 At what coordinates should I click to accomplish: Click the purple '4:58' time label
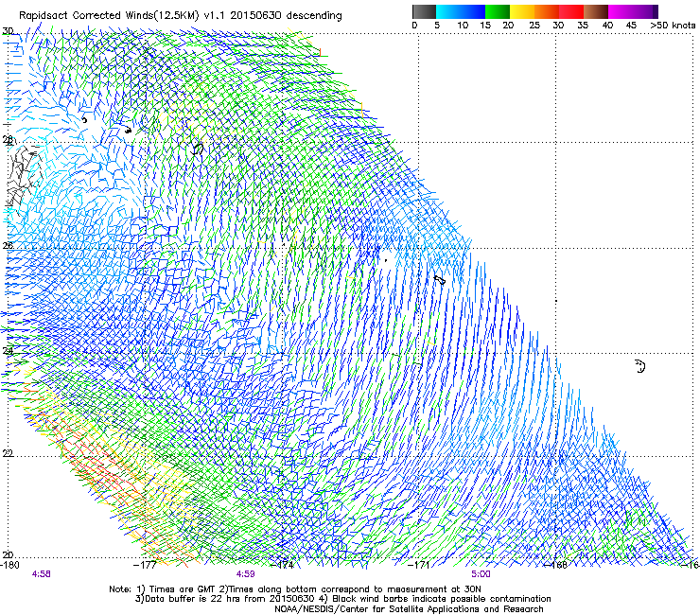[41, 574]
